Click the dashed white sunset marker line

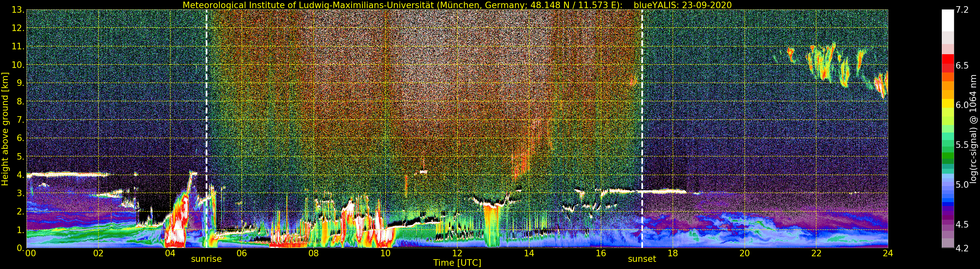coord(642,129)
